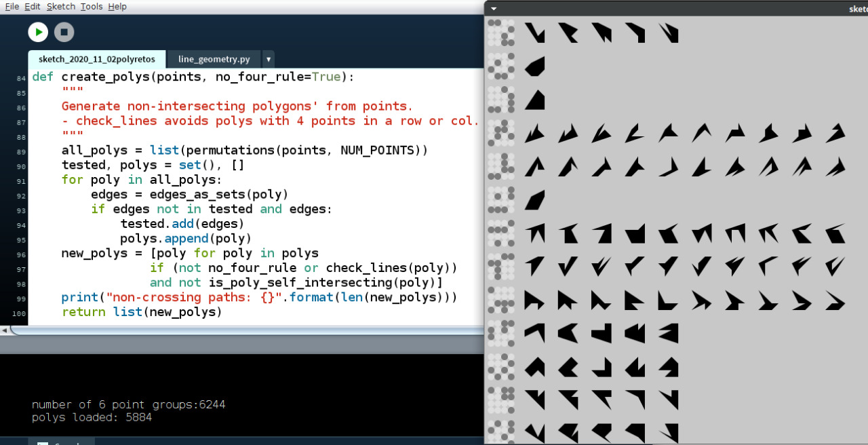Click line number 96 in the gutter

(20, 254)
